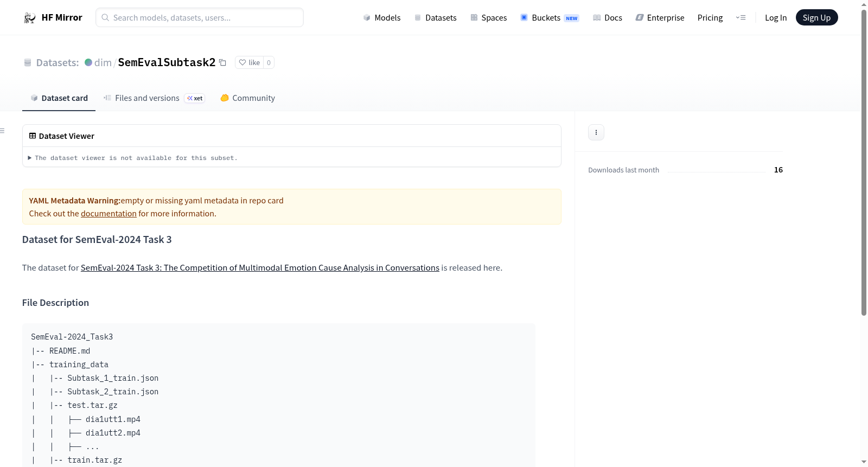The image size is (868, 467).
Task: Click the Dataset Viewer table icon
Action: [33, 136]
